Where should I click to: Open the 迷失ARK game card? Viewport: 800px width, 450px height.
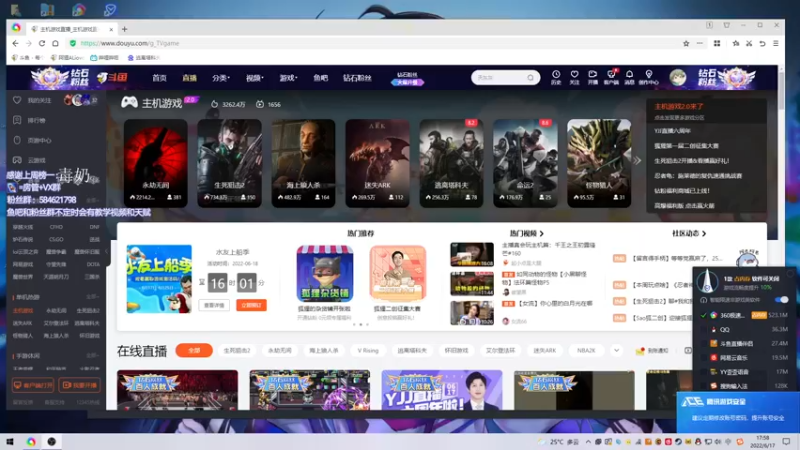click(x=377, y=163)
